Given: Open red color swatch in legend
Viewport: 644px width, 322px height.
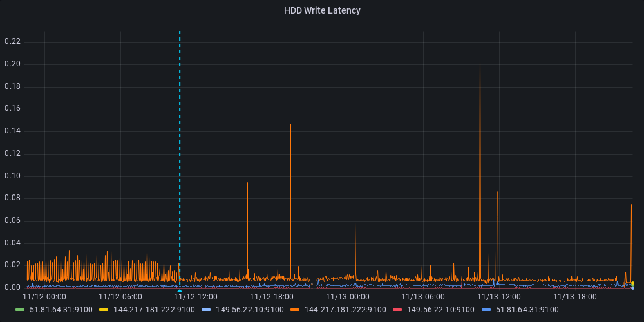Looking at the screenshot, I should point(397,310).
